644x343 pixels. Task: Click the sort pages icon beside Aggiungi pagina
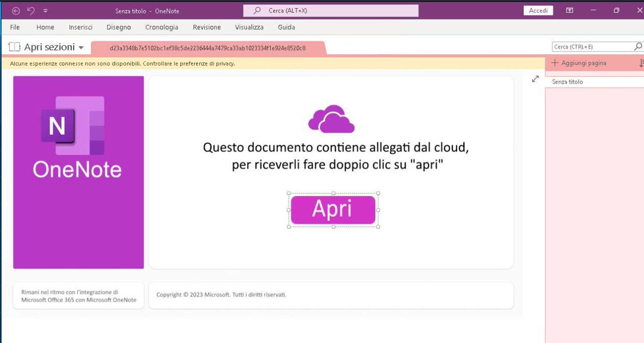pos(641,63)
